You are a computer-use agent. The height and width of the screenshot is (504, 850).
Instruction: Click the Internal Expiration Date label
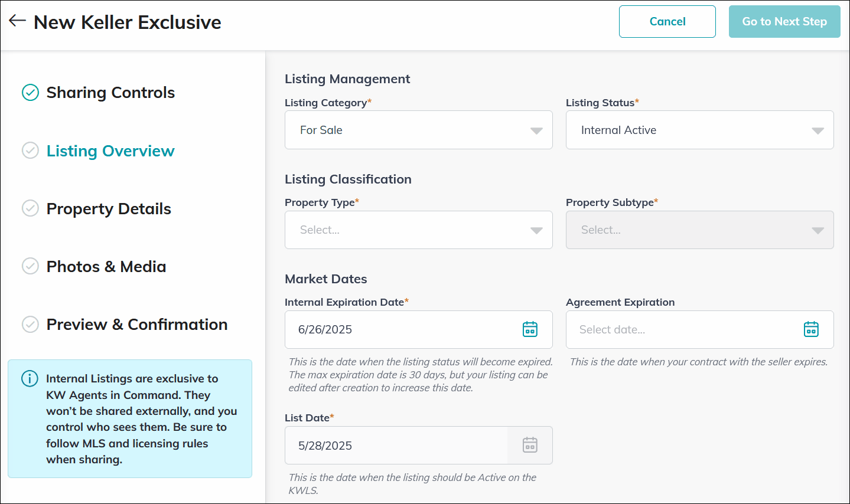pyautogui.click(x=347, y=302)
